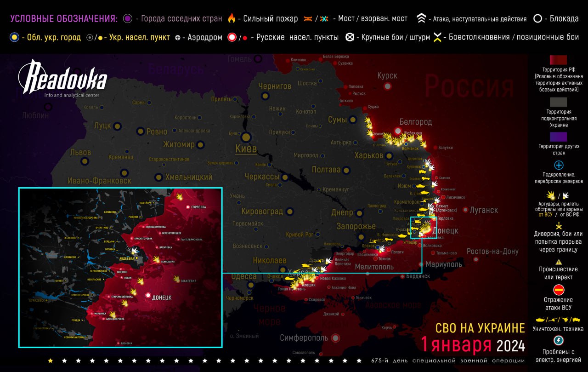The image size is (588, 372).
Task: Click the yellow star at bottom left
Action: tap(51, 361)
